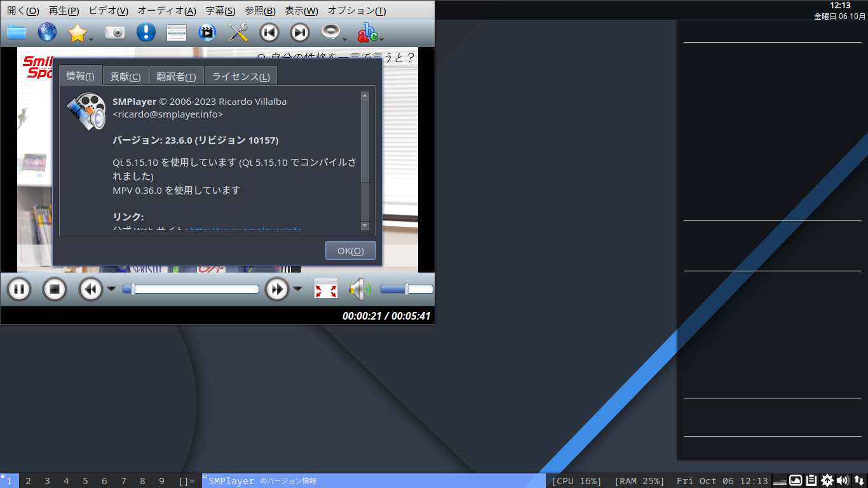Click the clipboard tray icon
This screenshot has height=488, width=868.
[811, 480]
